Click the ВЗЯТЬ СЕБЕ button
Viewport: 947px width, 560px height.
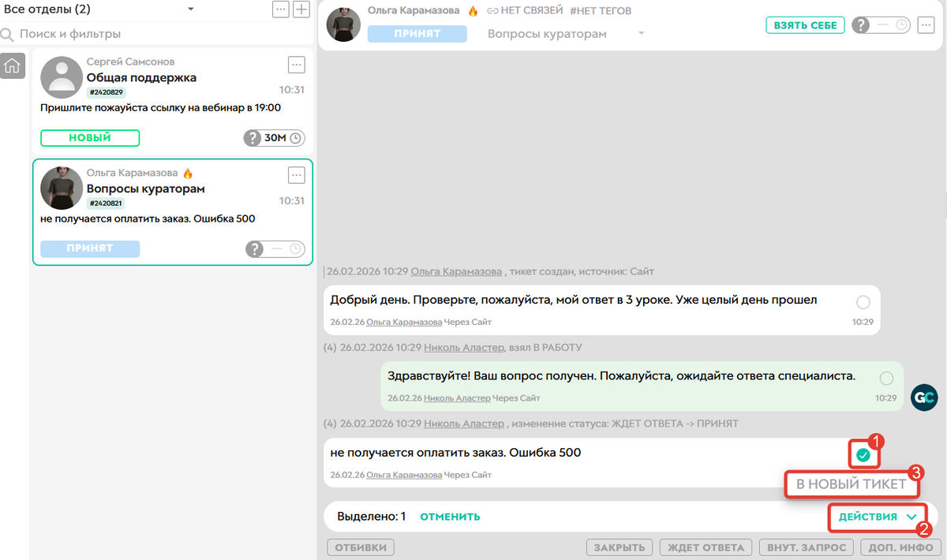(x=805, y=25)
